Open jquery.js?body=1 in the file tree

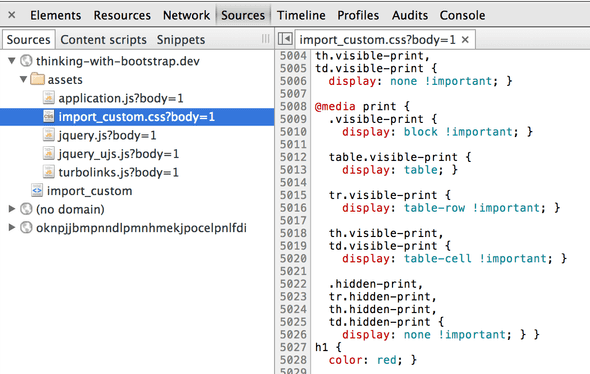click(x=107, y=135)
